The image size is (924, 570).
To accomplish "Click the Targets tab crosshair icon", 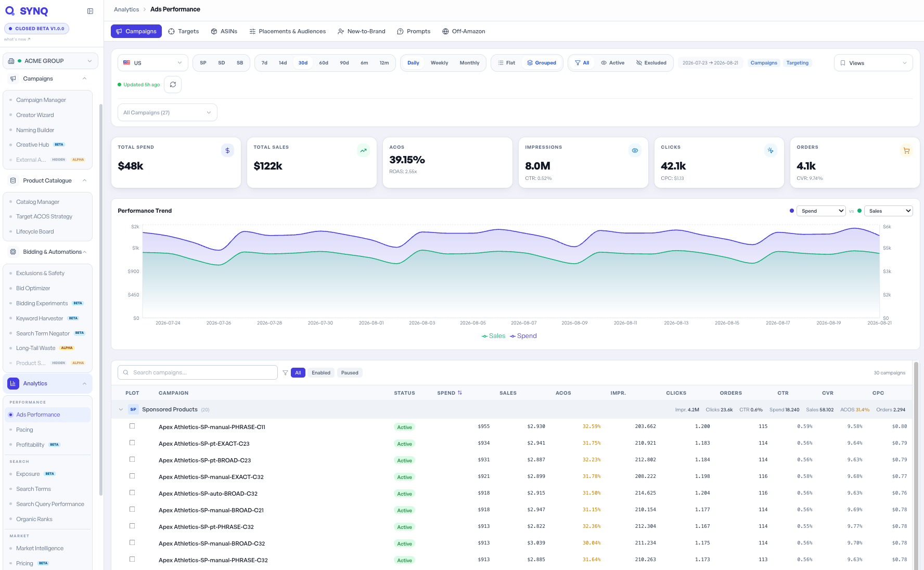I will click(x=171, y=31).
